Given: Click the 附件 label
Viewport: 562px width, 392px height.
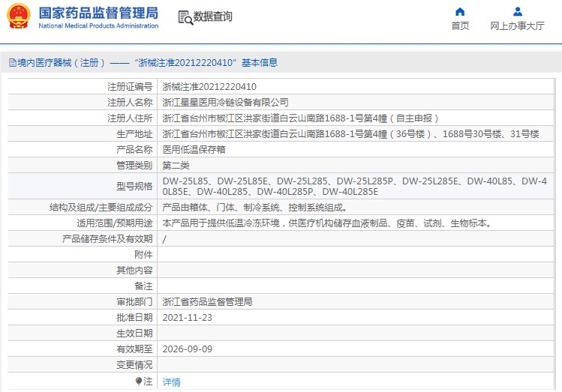Looking at the screenshot, I should [144, 255].
